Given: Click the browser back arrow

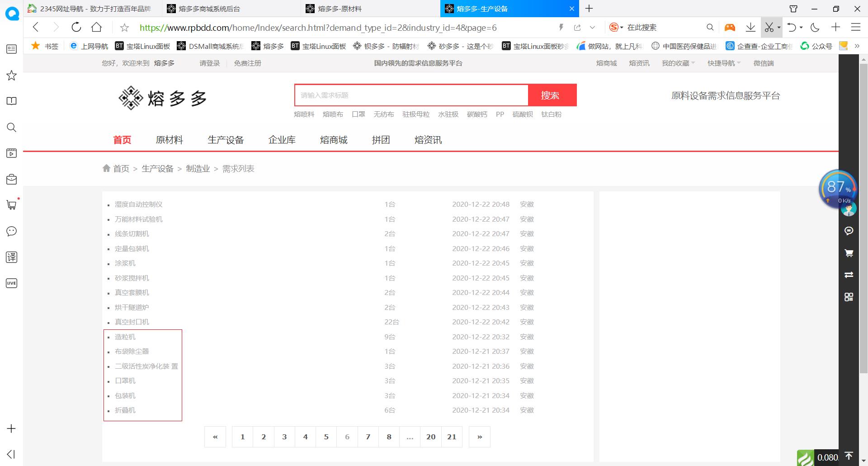Looking at the screenshot, I should pyautogui.click(x=36, y=27).
